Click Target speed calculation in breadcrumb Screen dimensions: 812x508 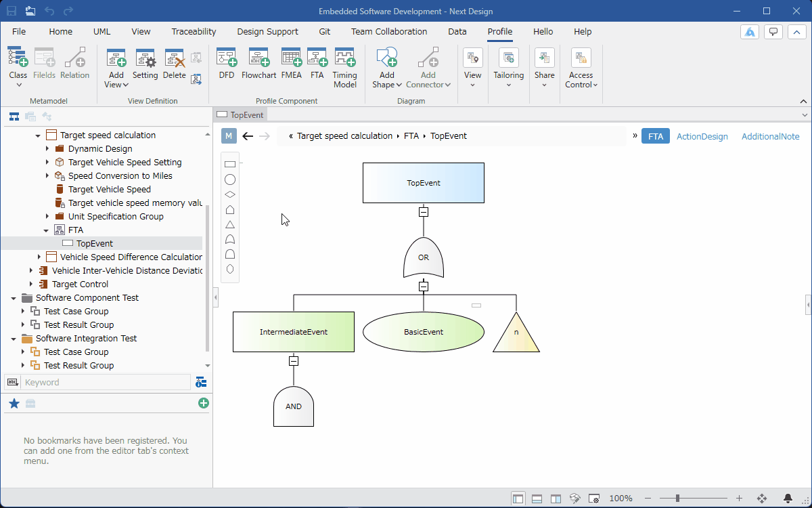click(x=344, y=136)
